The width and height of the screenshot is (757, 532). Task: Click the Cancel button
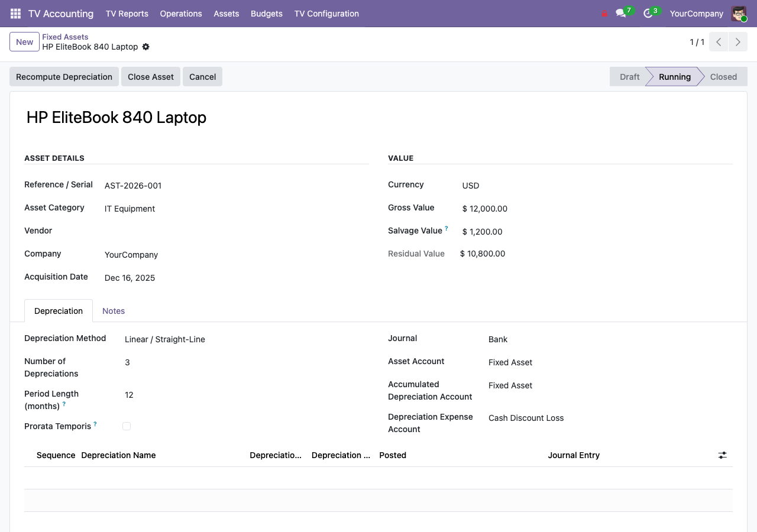(x=202, y=77)
